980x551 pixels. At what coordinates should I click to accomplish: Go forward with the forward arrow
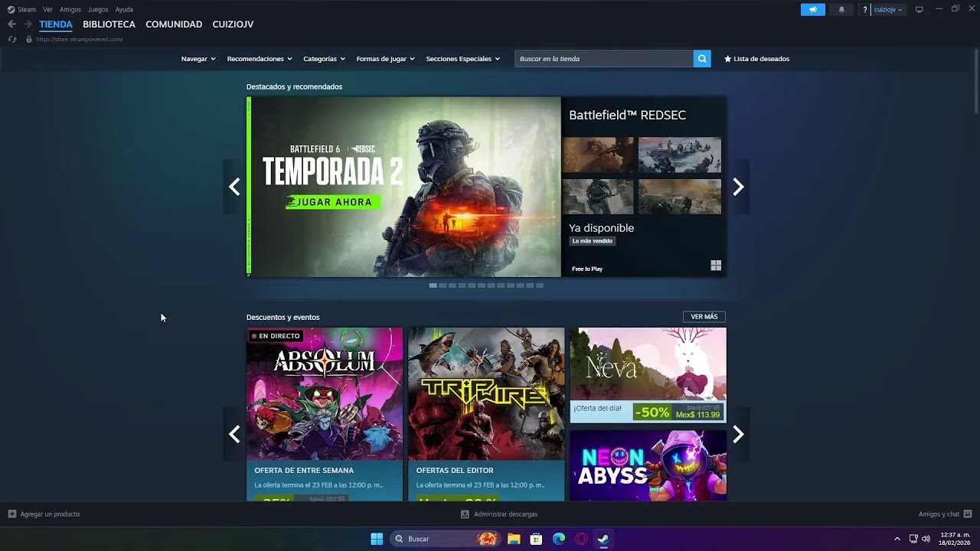pyautogui.click(x=28, y=24)
